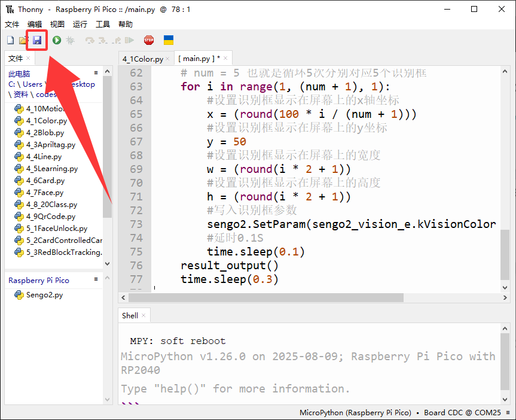Click in the Shell output area

(x=309, y=364)
